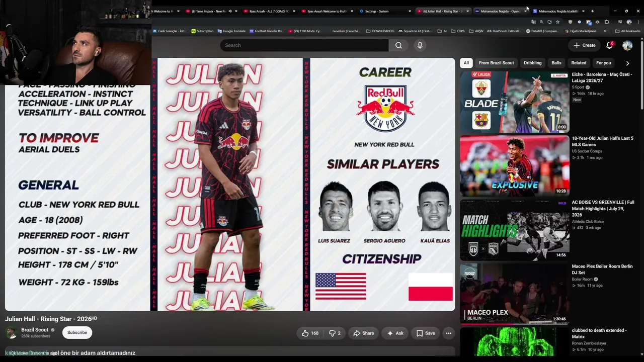Dislike the Julian Hall video
Screen dimensions: 644x362
(335, 333)
